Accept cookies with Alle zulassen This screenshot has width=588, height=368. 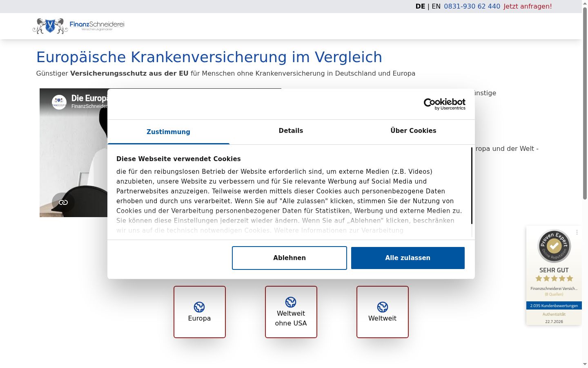[408, 258]
